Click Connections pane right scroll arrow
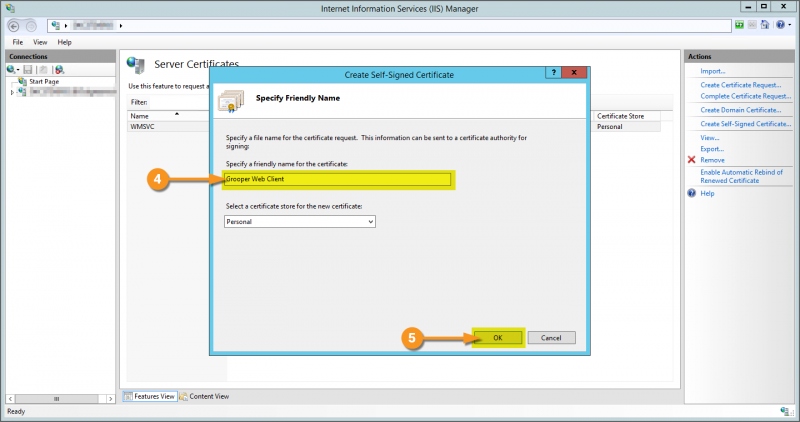Image resolution: width=800 pixels, height=422 pixels. tap(110, 399)
